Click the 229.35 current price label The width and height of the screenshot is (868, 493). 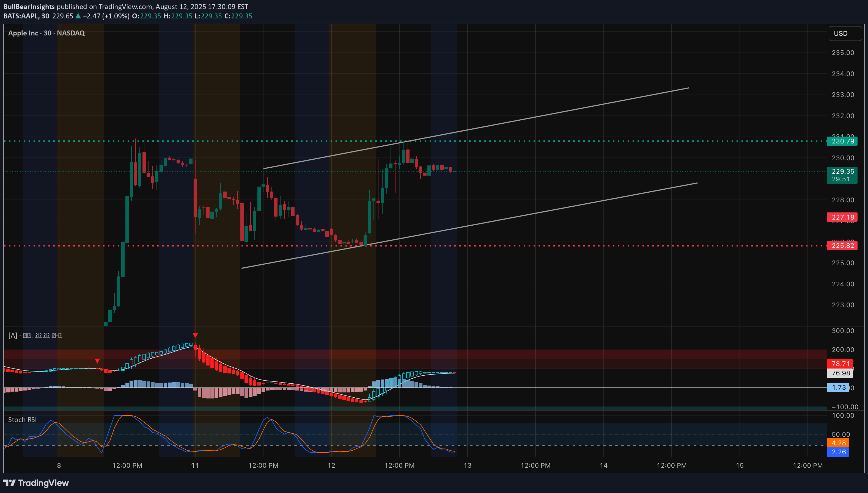[842, 171]
